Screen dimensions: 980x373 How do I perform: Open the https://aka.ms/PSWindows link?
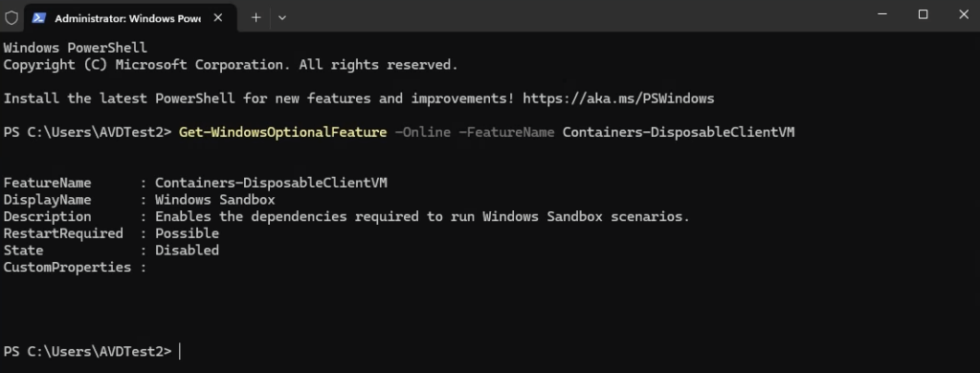pyautogui.click(x=618, y=99)
